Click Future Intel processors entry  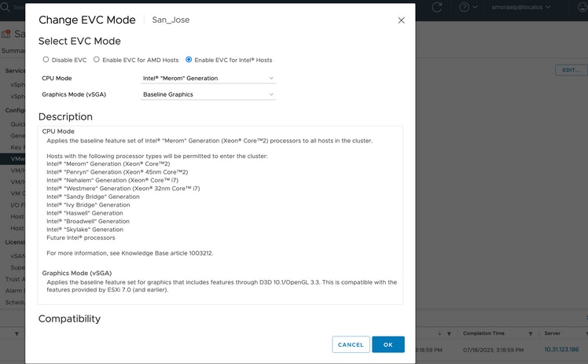click(81, 237)
